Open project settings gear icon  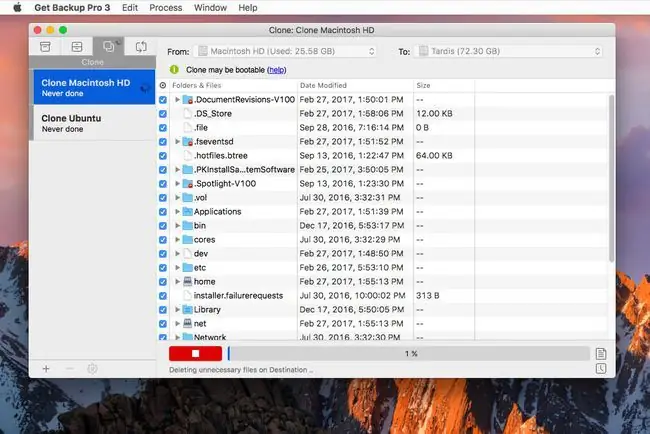tap(92, 369)
